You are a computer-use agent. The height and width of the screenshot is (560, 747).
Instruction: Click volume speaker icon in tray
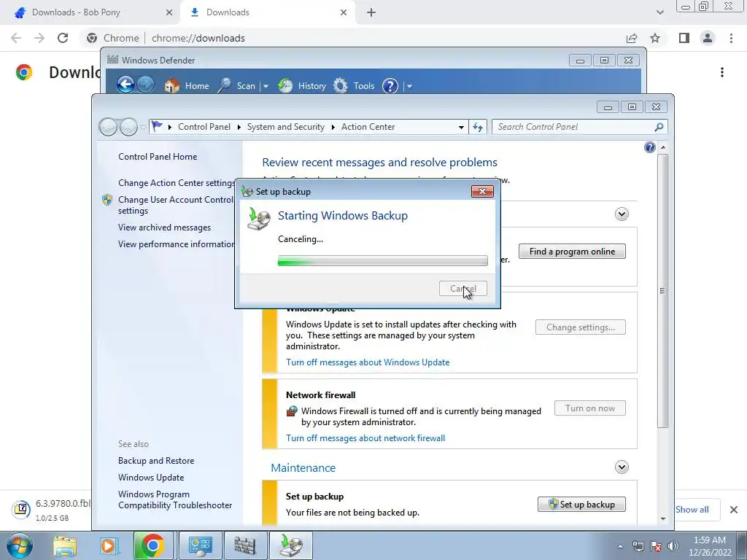pyautogui.click(x=673, y=546)
